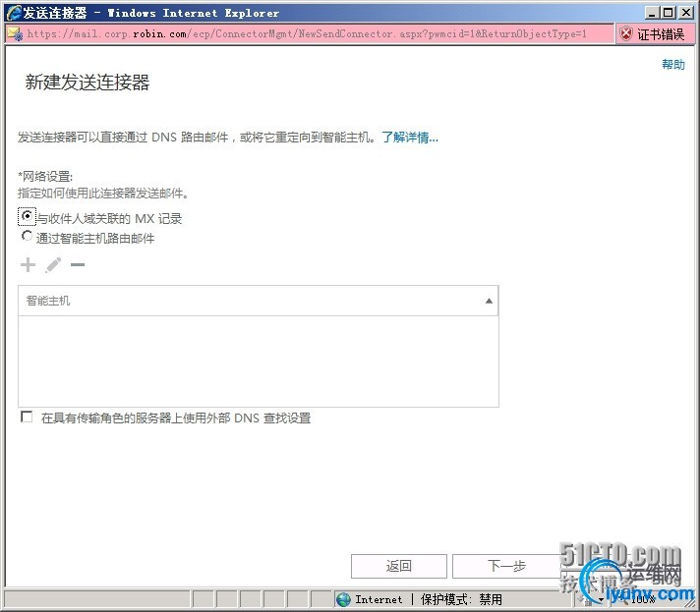
Task: Click the Internet Explorer title bar logo
Action: 15,13
